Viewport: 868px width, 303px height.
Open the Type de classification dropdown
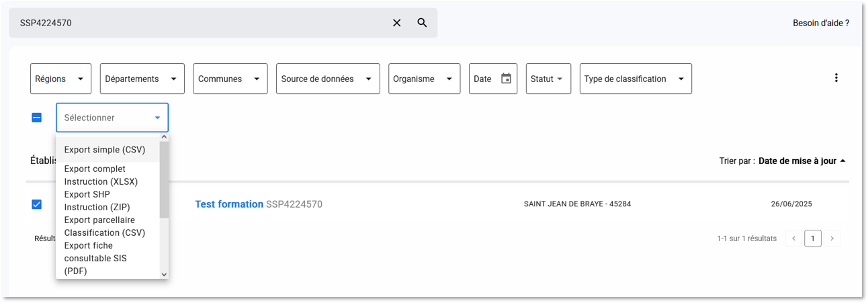(636, 79)
